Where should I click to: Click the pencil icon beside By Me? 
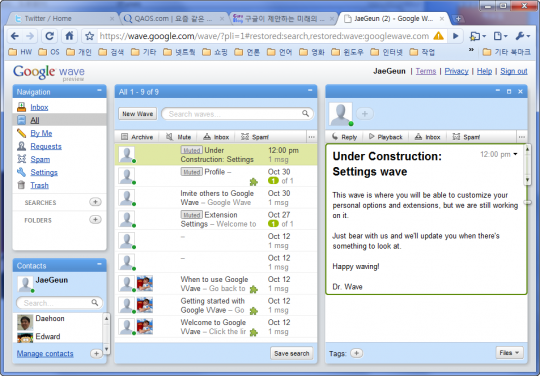pyautogui.click(x=21, y=133)
